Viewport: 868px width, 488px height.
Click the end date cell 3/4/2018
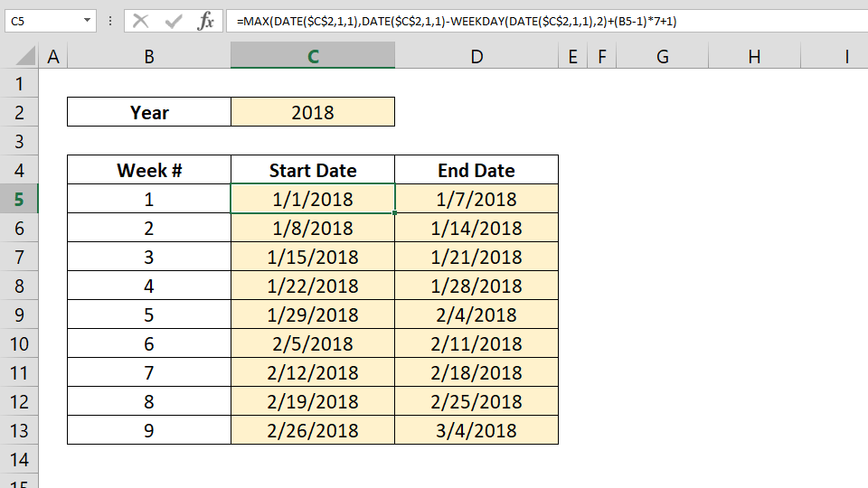click(476, 430)
